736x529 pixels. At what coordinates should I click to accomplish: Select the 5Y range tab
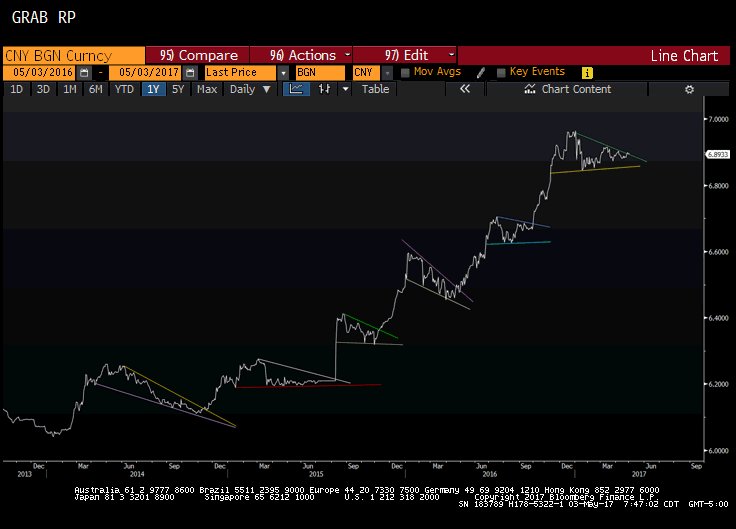click(178, 89)
